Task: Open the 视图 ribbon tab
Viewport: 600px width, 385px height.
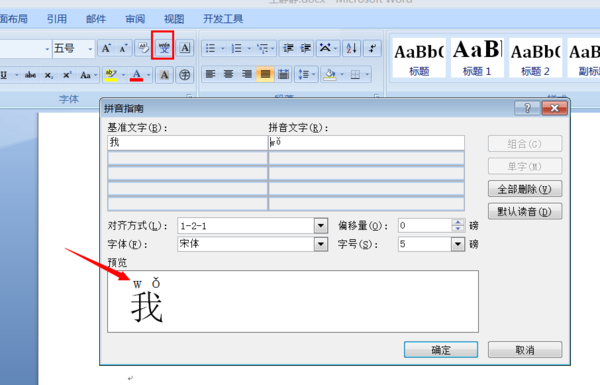Action: [174, 19]
